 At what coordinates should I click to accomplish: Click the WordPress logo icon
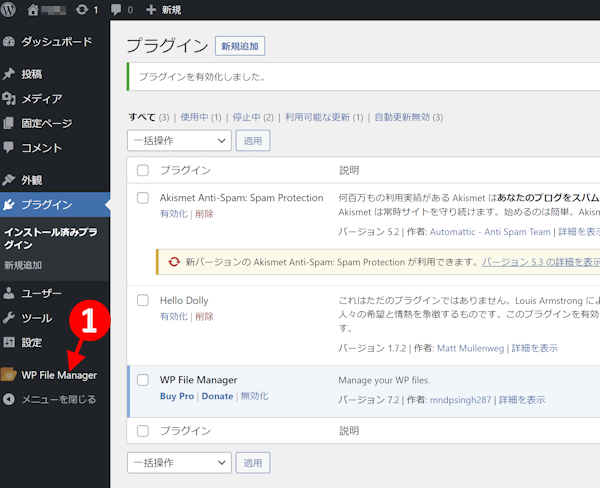pyautogui.click(x=8, y=10)
